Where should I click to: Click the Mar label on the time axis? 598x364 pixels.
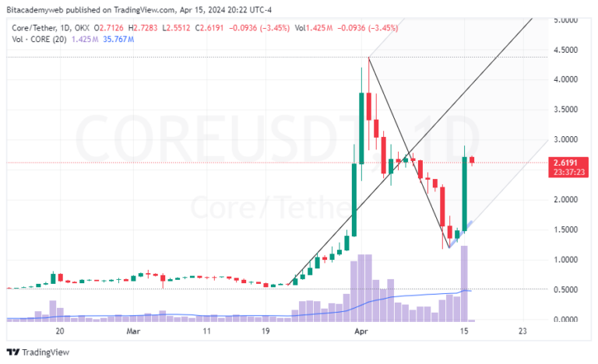pos(134,331)
